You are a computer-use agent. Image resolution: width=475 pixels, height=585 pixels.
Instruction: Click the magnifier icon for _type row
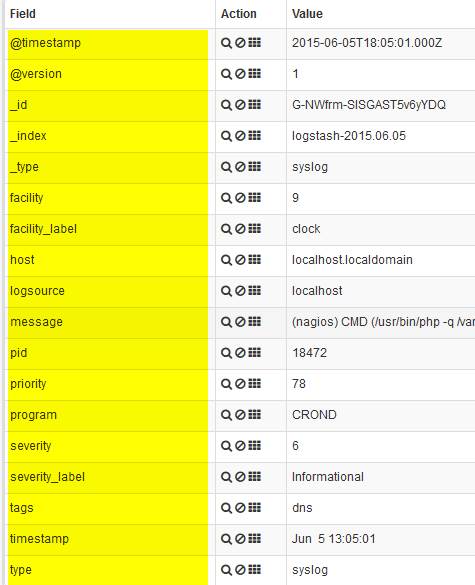(x=226, y=167)
